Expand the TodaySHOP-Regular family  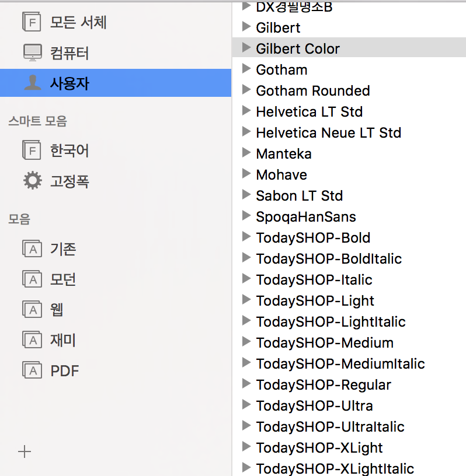tap(246, 383)
